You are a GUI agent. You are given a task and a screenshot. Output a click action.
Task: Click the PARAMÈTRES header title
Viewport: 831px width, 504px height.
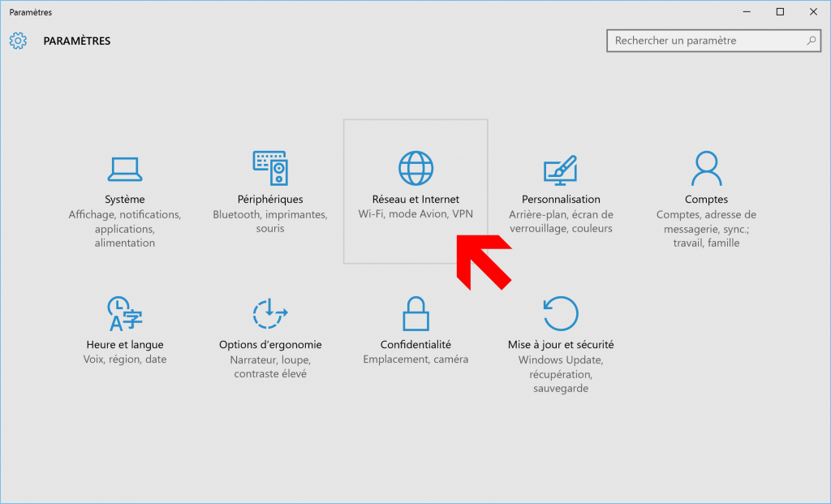point(77,41)
